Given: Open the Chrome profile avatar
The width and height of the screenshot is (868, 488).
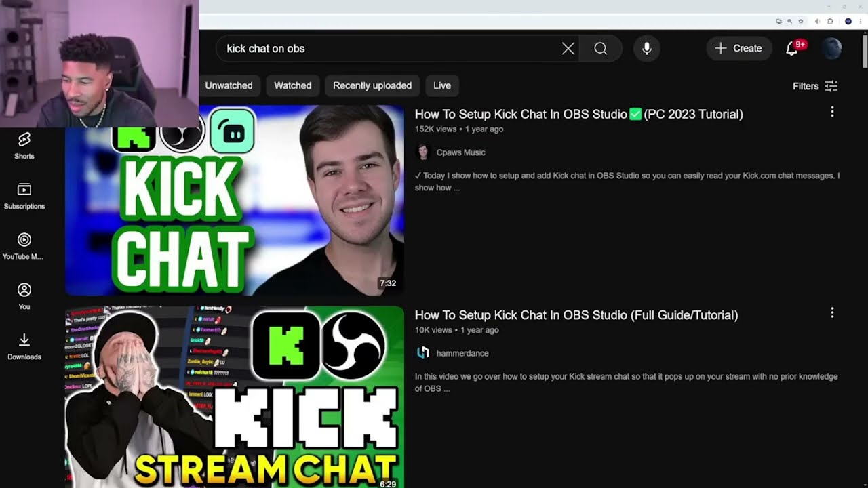Looking at the screenshot, I should [848, 21].
